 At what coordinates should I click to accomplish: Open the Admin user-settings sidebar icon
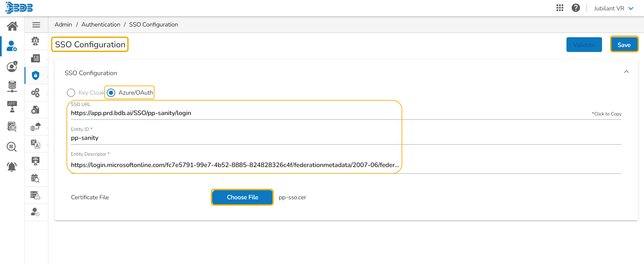point(12,46)
